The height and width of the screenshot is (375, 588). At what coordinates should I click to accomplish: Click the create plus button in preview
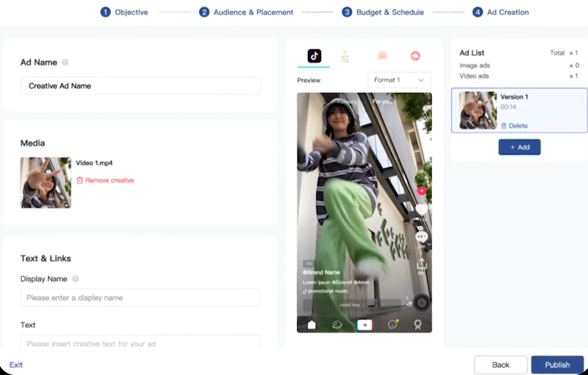click(x=365, y=324)
